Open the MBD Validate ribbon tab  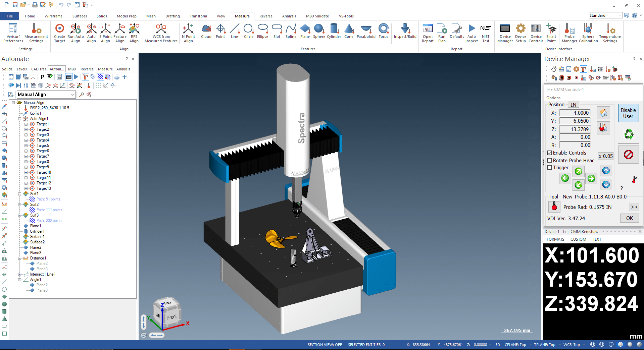[x=317, y=16]
